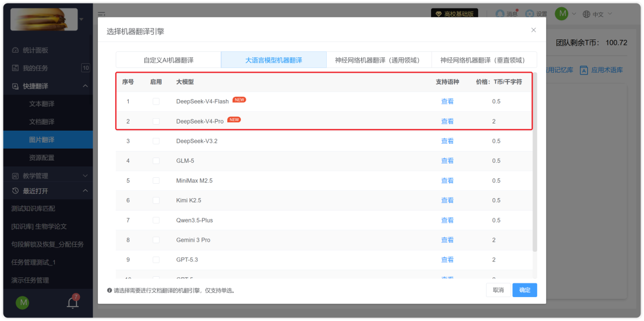Viewport: 644px width, 321px height.
Task: Switch to the 自定义AI机器翻译 tab
Action: [168, 60]
